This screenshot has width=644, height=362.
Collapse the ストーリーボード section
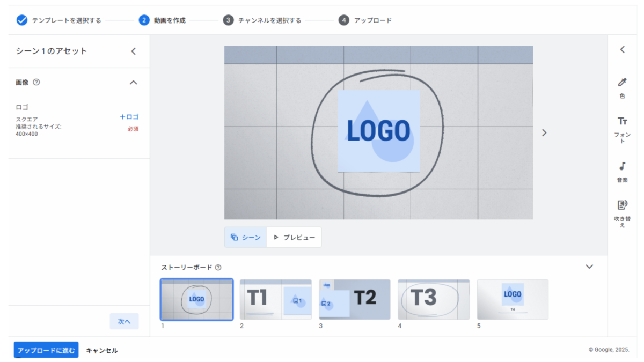tap(589, 267)
